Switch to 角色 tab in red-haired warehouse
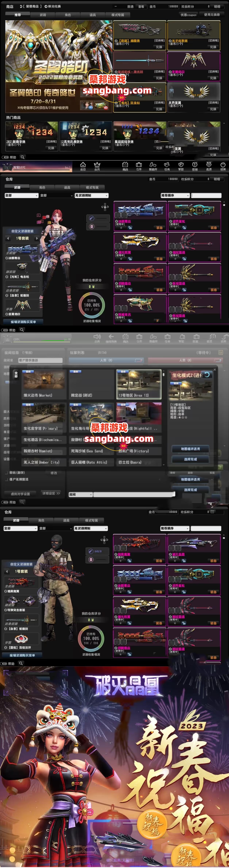 pyautogui.click(x=42, y=187)
